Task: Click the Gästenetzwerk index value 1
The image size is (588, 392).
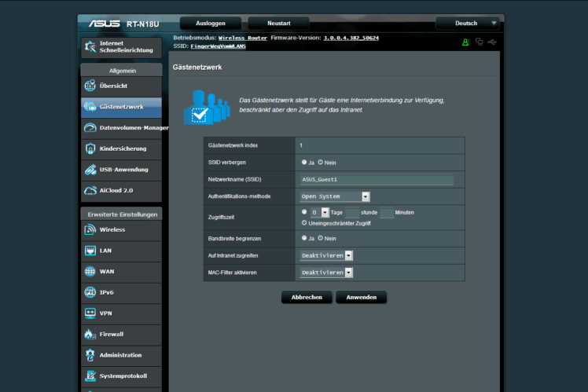Action: [301, 145]
